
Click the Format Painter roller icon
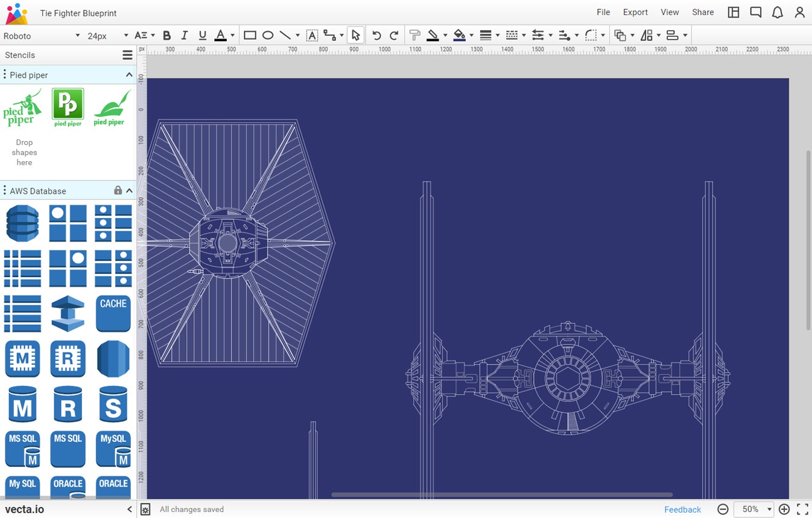[x=414, y=36]
